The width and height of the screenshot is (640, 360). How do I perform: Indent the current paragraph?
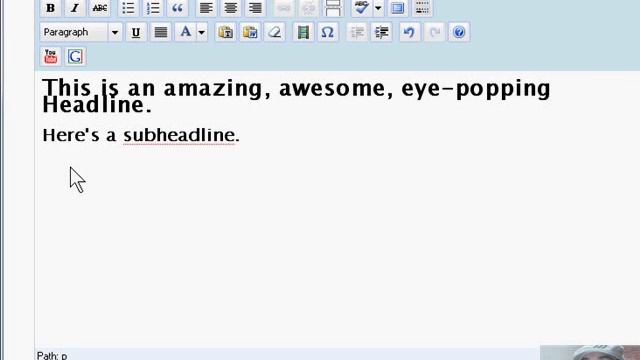(x=382, y=32)
